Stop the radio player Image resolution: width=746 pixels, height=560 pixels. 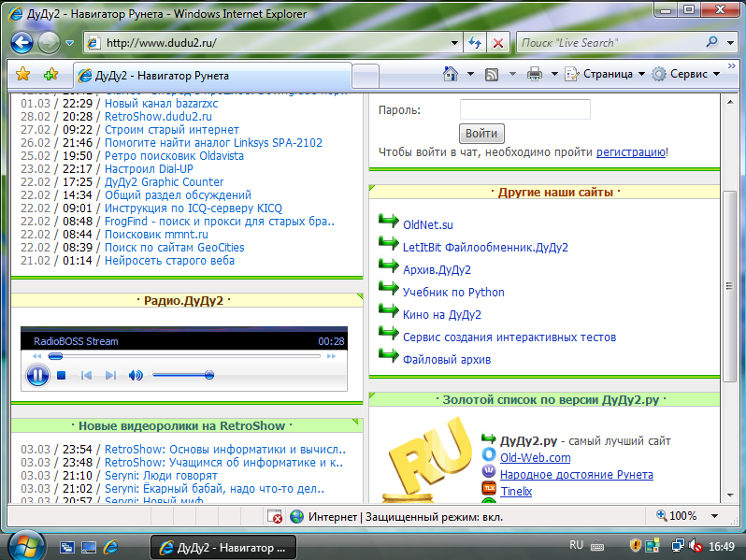[x=62, y=375]
